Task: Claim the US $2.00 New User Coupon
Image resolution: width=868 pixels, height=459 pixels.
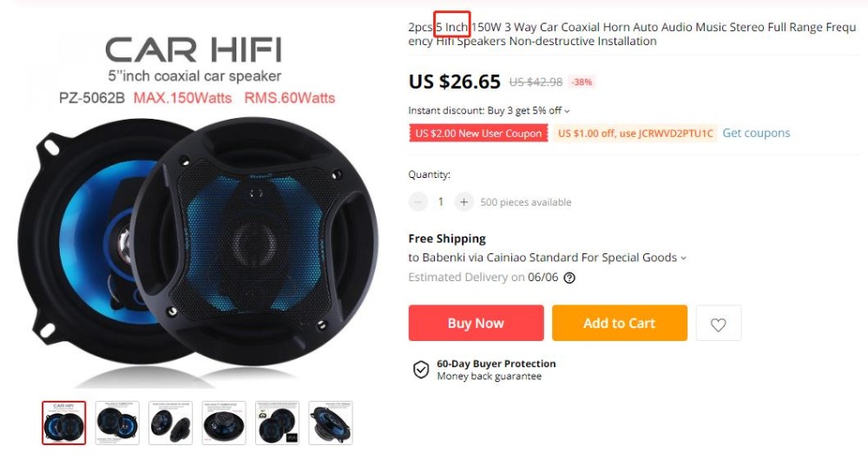Action: tap(478, 134)
